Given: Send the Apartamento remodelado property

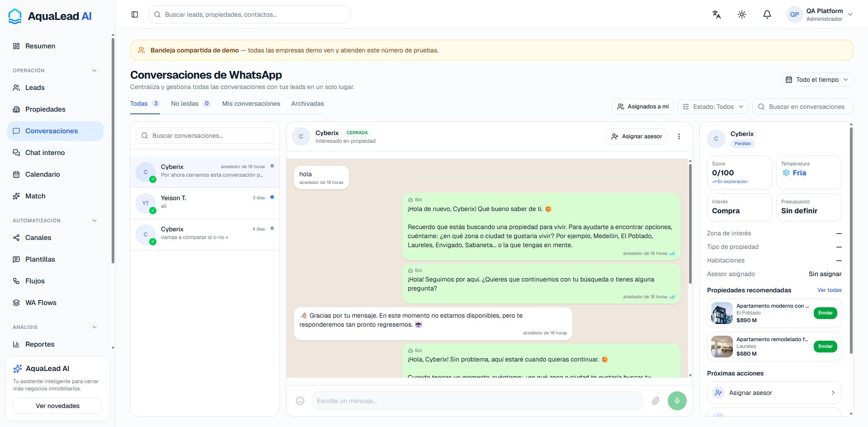Looking at the screenshot, I should click(826, 347).
